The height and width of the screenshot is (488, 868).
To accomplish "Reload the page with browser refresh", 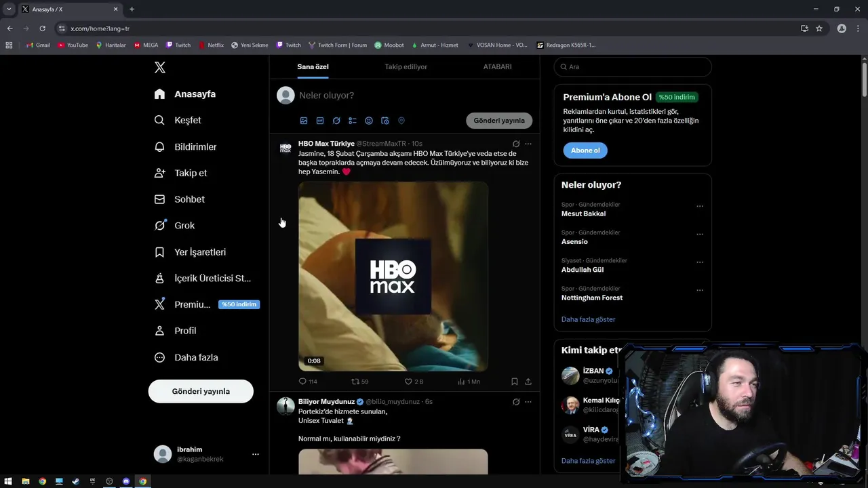I will 42,28.
